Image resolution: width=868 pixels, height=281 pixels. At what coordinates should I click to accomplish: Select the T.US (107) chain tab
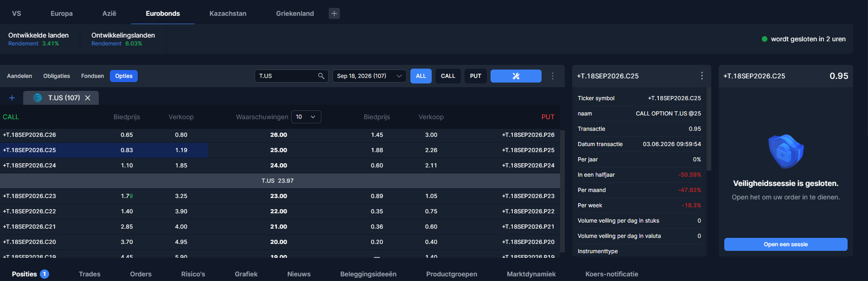[x=61, y=98]
